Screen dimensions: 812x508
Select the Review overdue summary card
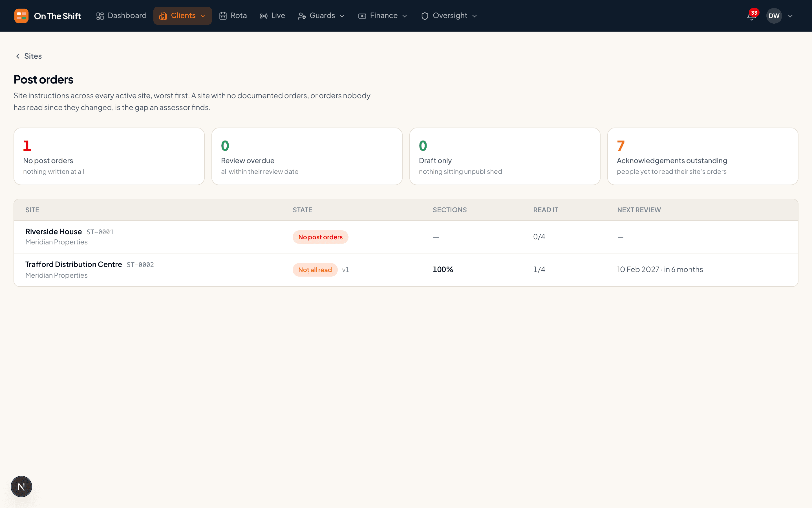[307, 156]
